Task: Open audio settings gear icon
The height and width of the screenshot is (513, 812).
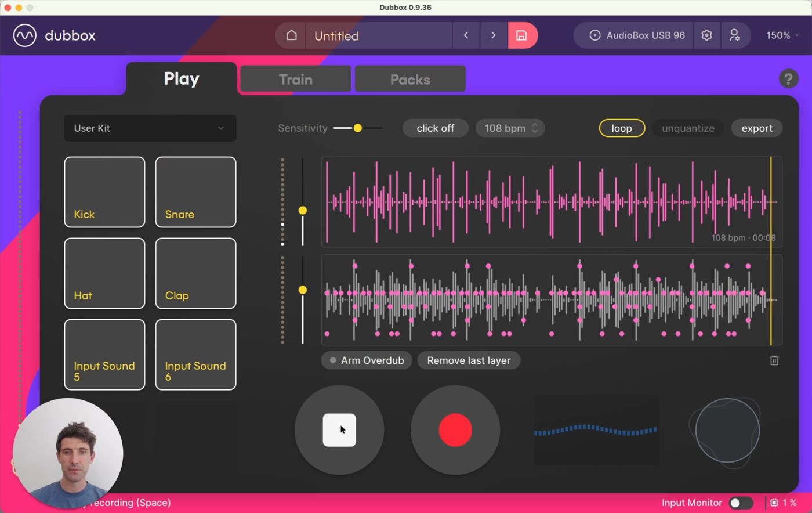Action: (706, 35)
